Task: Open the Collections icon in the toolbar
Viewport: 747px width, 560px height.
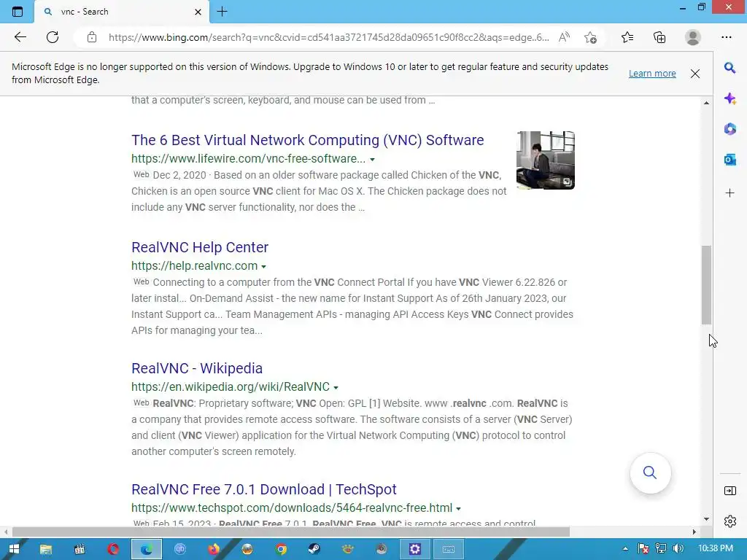Action: tap(659, 37)
